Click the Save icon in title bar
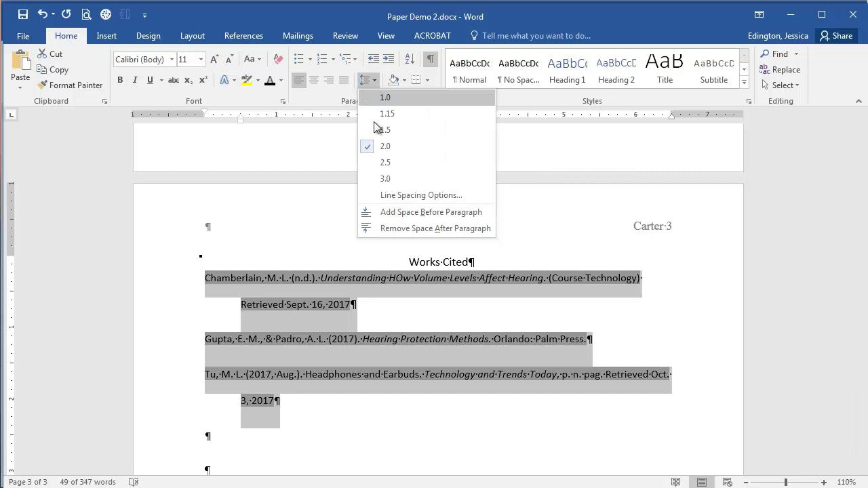The image size is (868, 488). click(23, 14)
